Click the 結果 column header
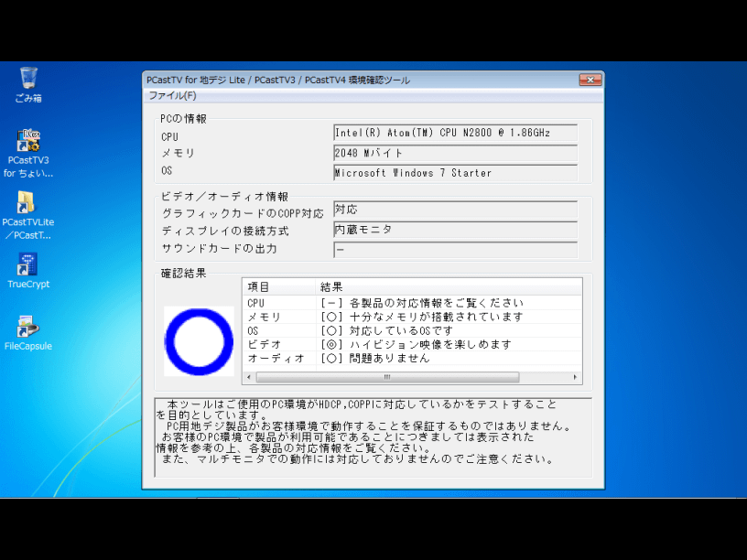The height and width of the screenshot is (560, 747). tap(449, 287)
